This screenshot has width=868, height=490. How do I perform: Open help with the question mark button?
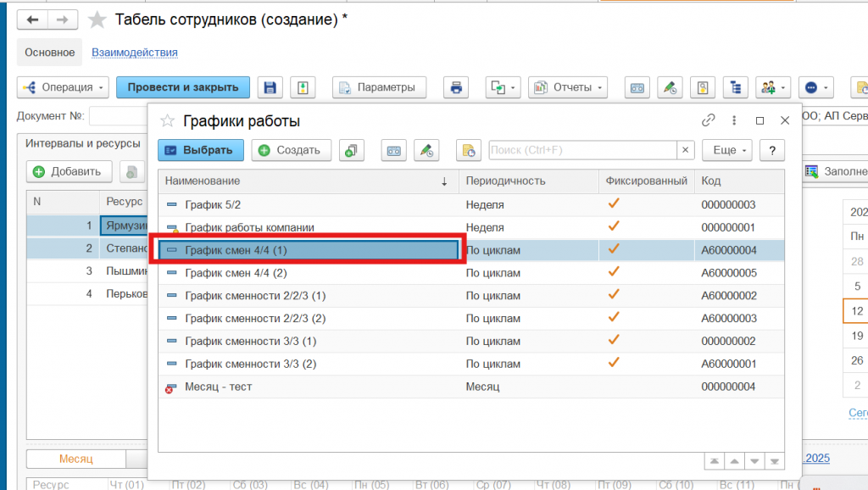(x=771, y=150)
